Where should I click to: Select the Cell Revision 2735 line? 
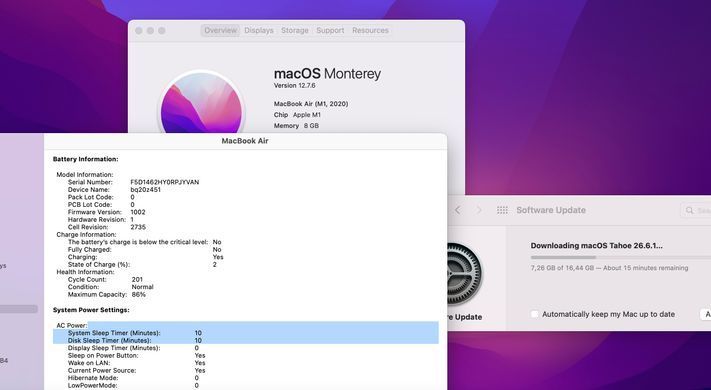pos(107,227)
